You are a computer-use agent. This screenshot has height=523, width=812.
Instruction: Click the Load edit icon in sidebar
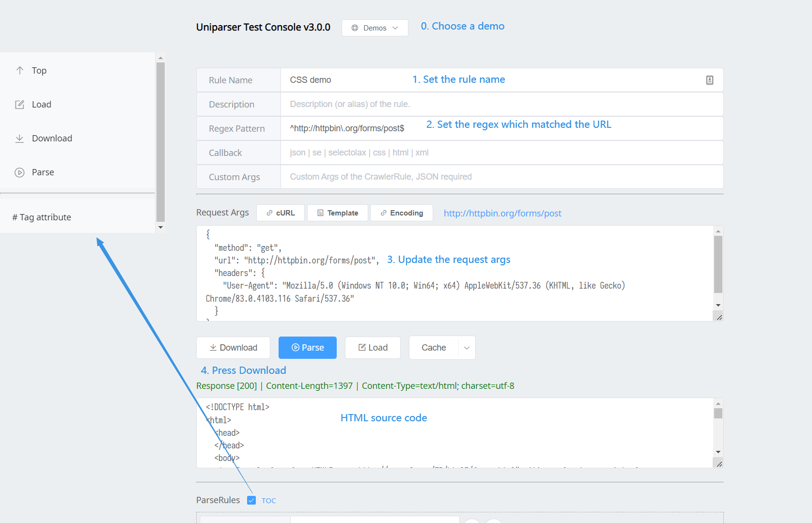coord(20,105)
